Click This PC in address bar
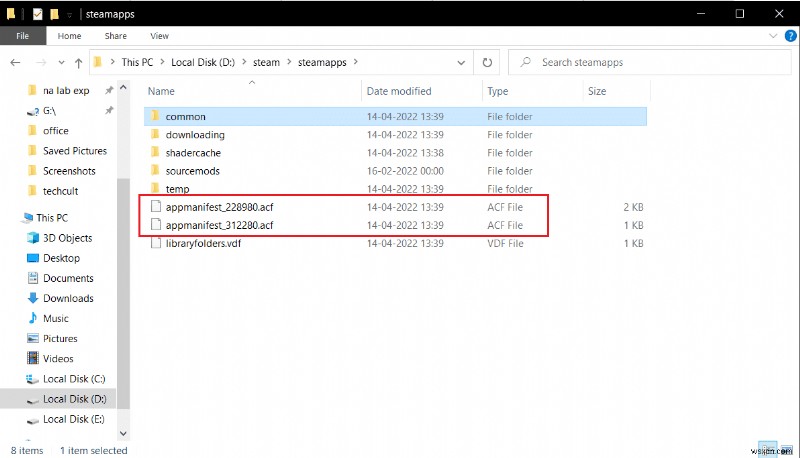Viewport: 800px width, 458px height. point(137,62)
